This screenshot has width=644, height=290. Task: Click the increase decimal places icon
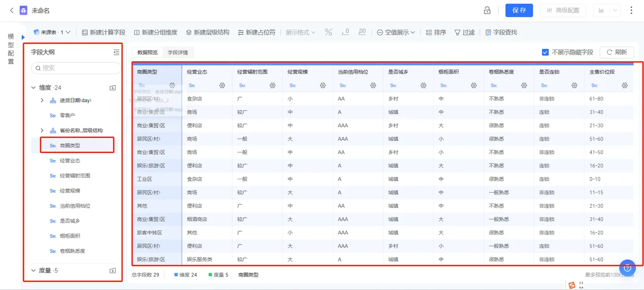point(362,32)
